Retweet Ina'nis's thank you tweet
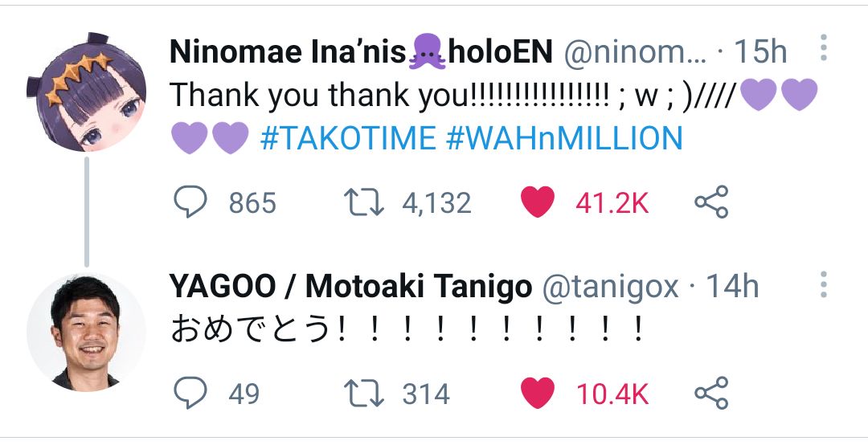The width and height of the screenshot is (868, 445). [x=365, y=202]
